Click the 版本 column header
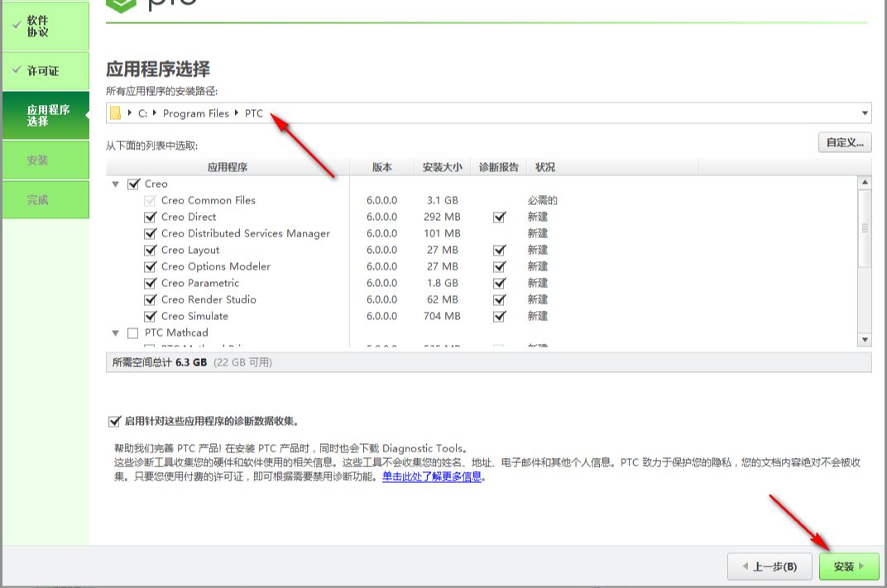The image size is (887, 588). pos(381,167)
